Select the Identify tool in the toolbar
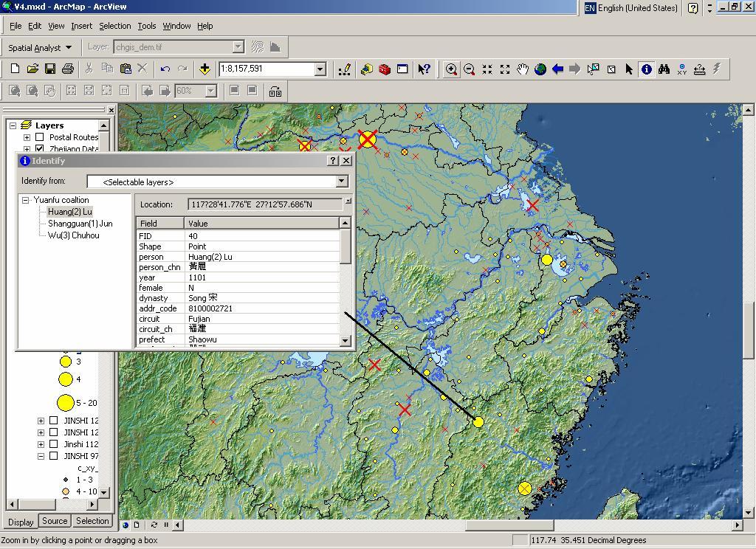Screen dimensions: 756x549 pyautogui.click(x=647, y=69)
